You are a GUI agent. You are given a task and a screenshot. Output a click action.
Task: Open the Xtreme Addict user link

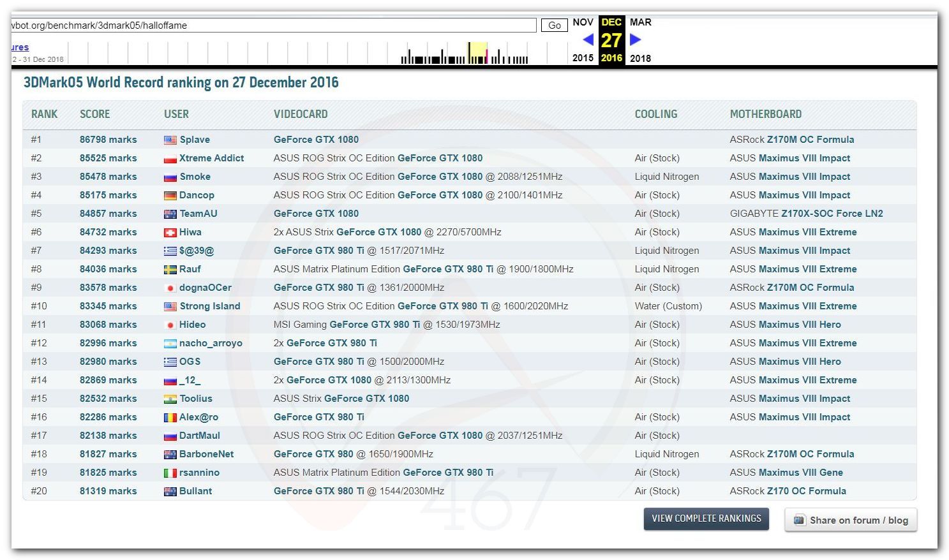[212, 158]
